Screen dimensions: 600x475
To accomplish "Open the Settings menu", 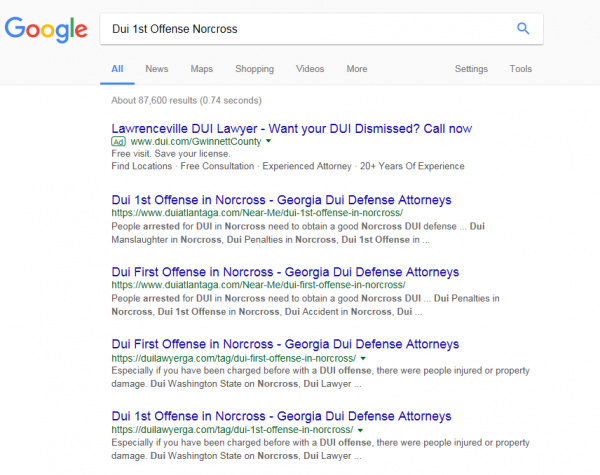I will tap(471, 69).
